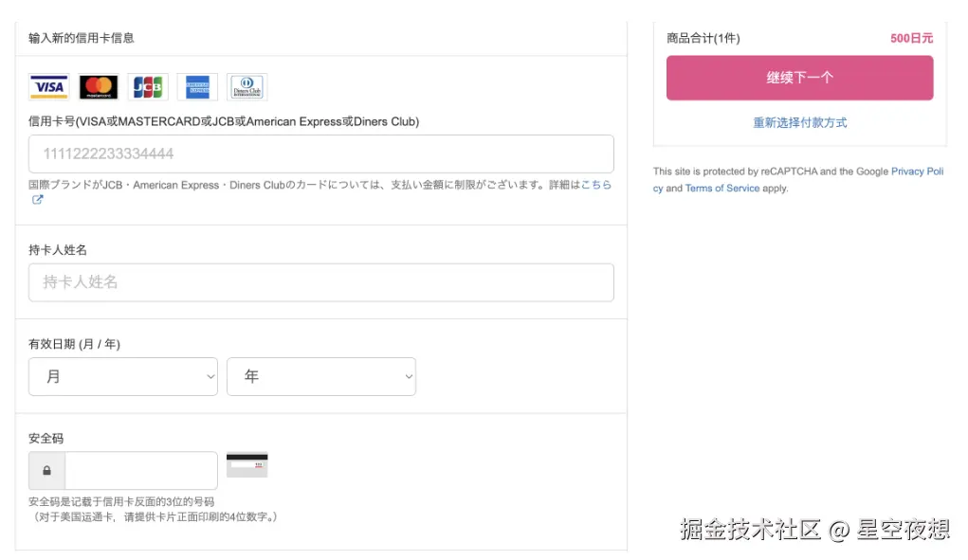Open the 月 expiry month dropdown
The width and height of the screenshot is (968, 560).
123,376
